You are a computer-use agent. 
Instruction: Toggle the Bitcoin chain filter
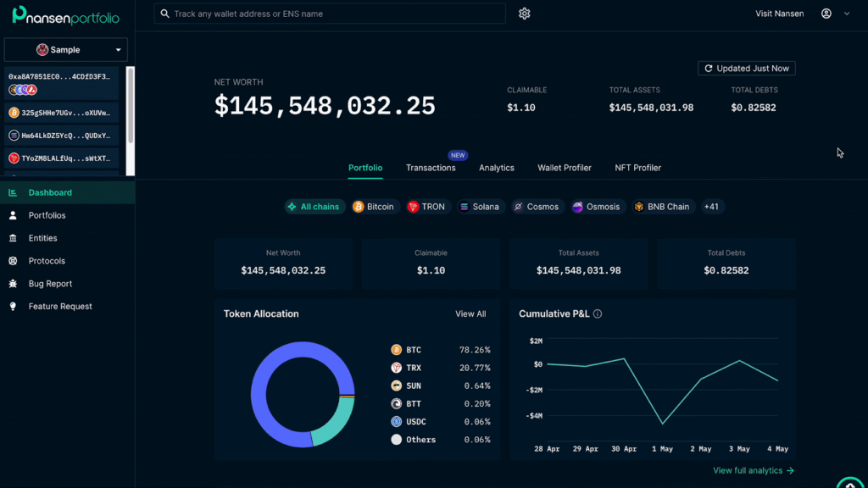tap(373, 207)
